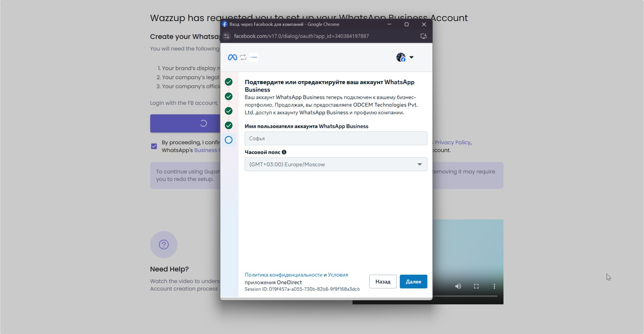Screen dimensions: 644x334
Task: Click the Имя пользователя аккаунта field label
Action: click(306, 126)
